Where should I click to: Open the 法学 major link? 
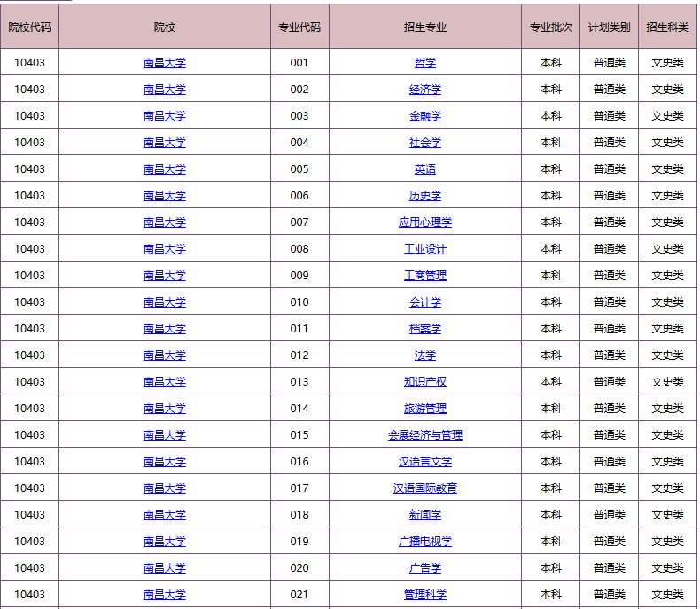425,355
